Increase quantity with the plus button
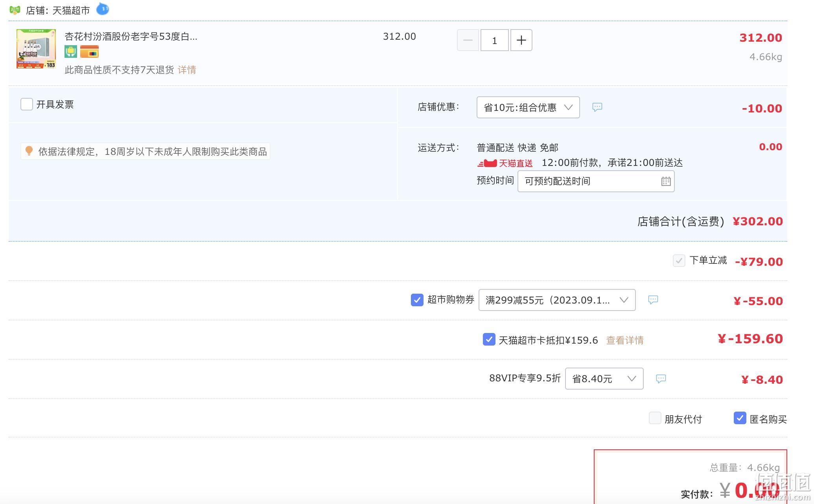 click(x=521, y=40)
